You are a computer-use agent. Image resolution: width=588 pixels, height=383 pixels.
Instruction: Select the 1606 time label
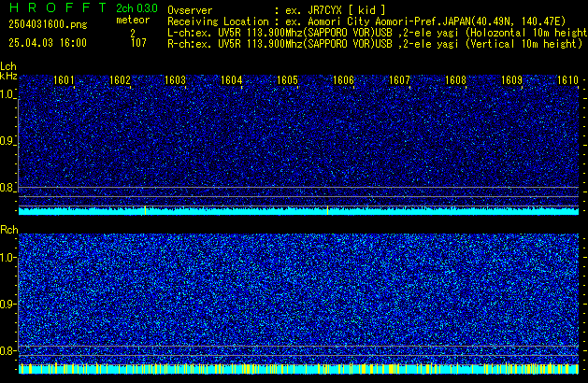tap(343, 80)
